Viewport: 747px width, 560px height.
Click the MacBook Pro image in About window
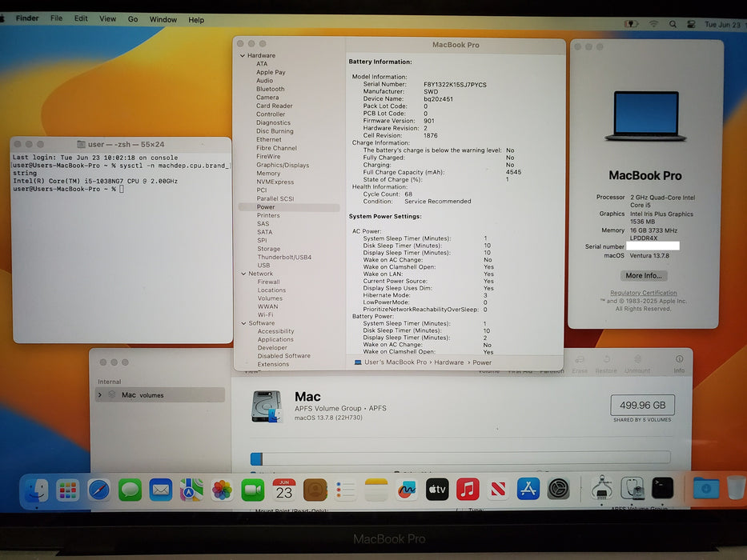pos(645,116)
